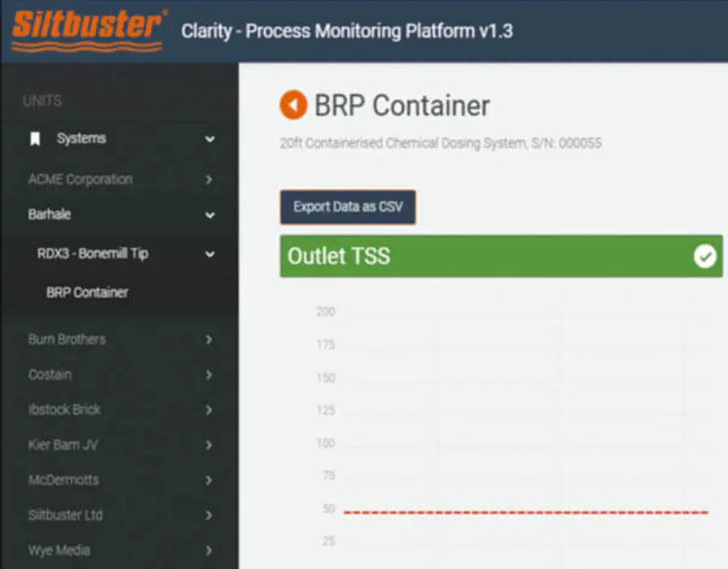Collapse the Barhale group chevron
Image resolution: width=728 pixels, height=569 pixels.
coord(210,215)
